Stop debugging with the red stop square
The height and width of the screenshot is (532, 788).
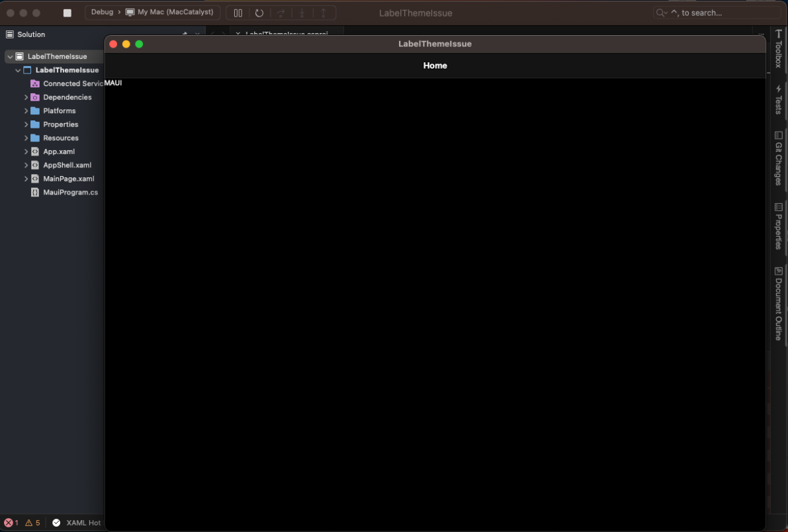point(69,13)
